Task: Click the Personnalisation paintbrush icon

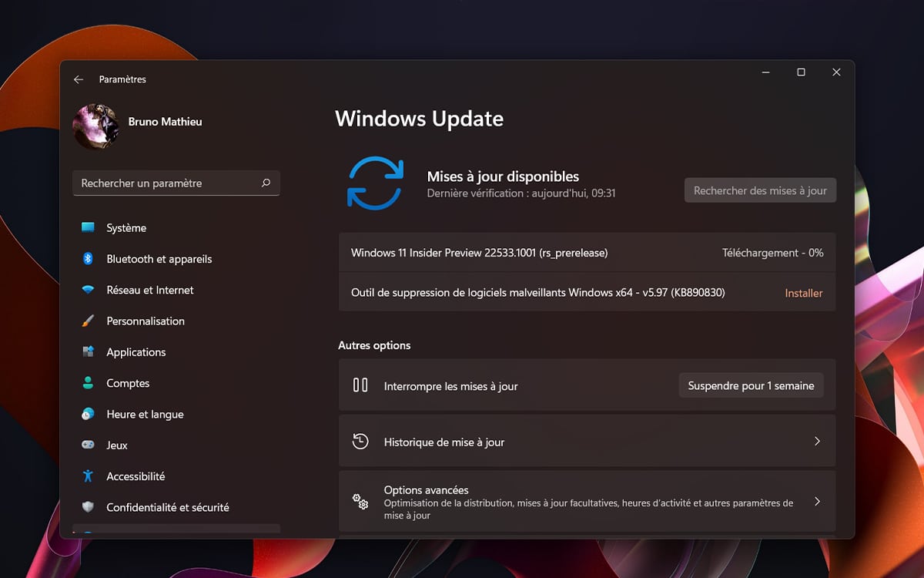Action: [88, 321]
